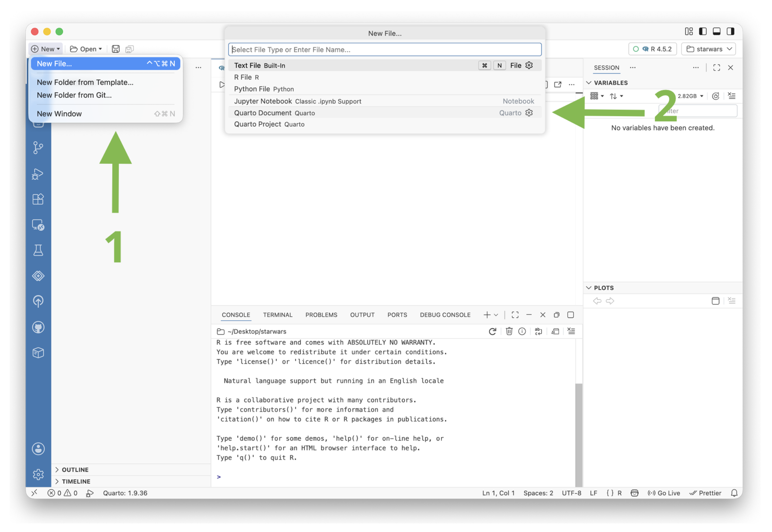Clear the console output icon
772x532 pixels.
coord(571,331)
